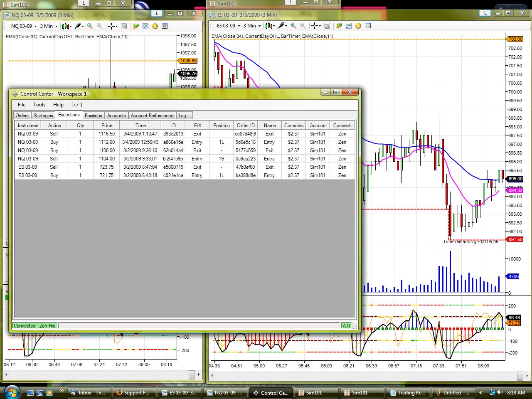Screen dimensions: 532x399
Task: Open NQ 03-09 instrument dropdown
Action: coord(24,26)
